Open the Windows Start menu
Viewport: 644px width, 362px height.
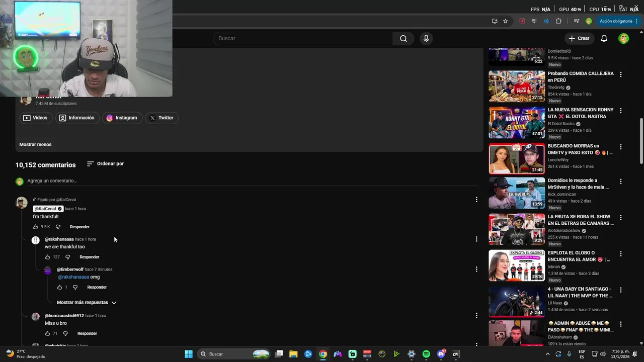pos(189,354)
